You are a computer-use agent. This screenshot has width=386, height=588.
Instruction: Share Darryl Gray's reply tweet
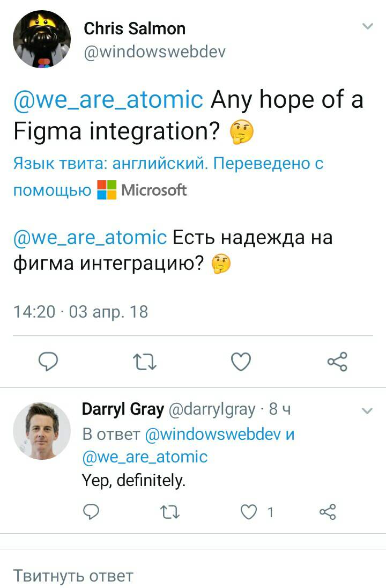(x=328, y=512)
